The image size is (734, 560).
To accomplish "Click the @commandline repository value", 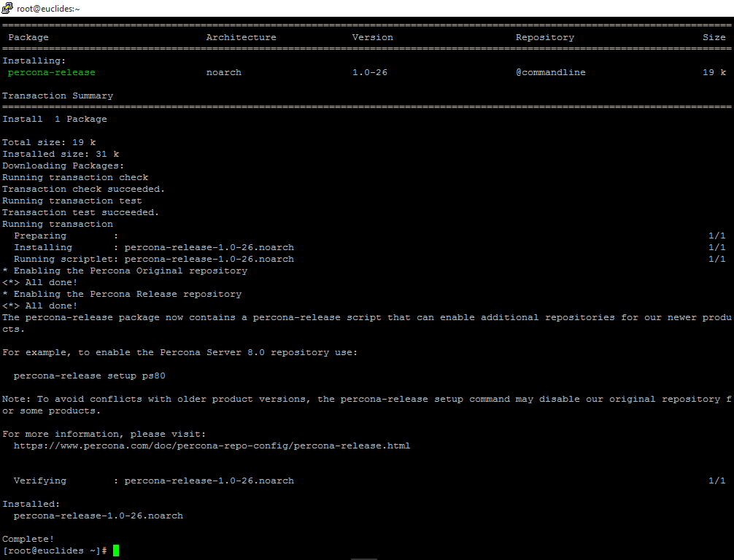I will [x=550, y=72].
